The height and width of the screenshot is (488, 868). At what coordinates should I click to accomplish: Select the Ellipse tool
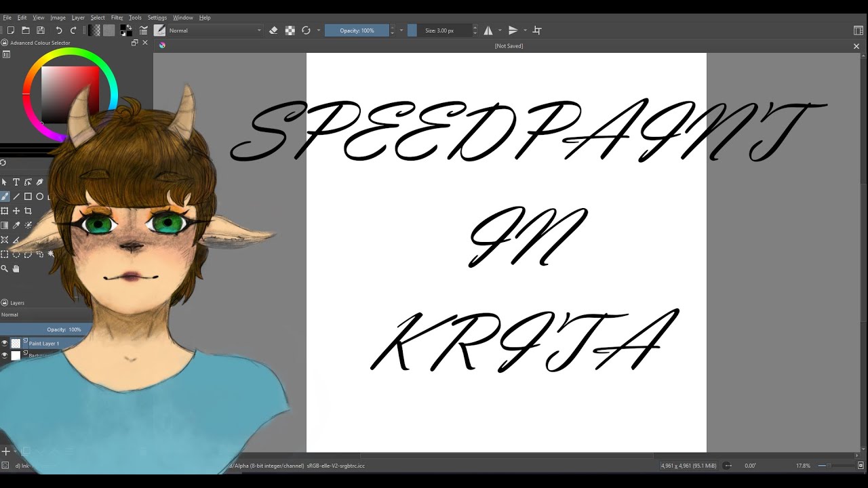(x=40, y=197)
